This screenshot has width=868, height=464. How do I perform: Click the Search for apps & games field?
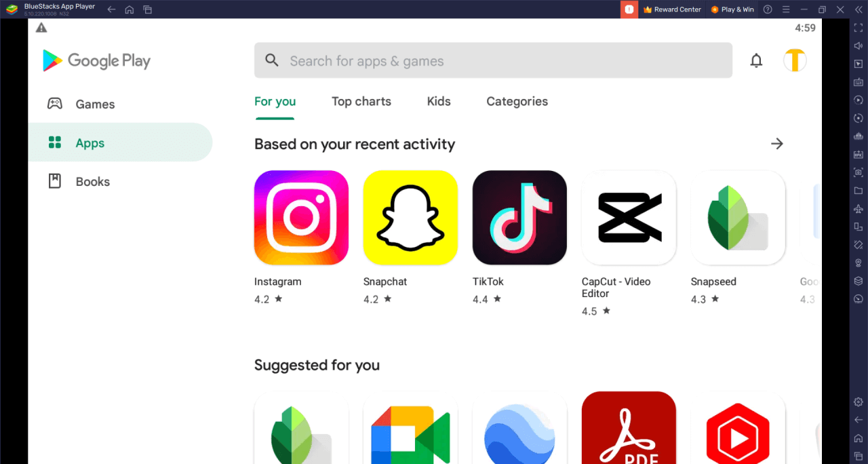[493, 60]
